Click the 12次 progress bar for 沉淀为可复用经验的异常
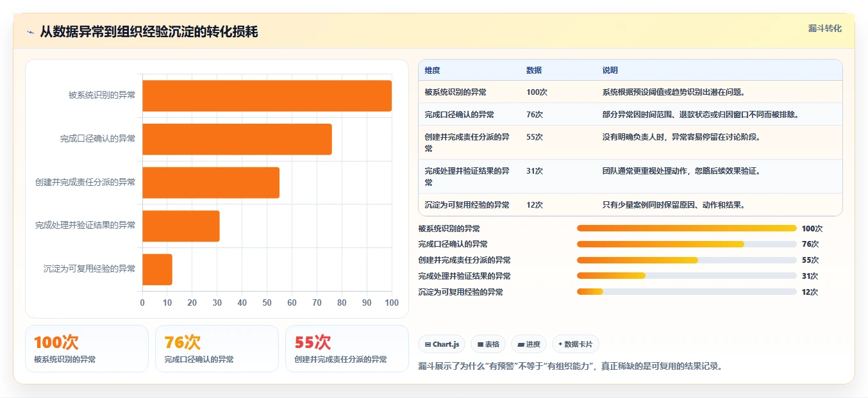The height and width of the screenshot is (398, 868). (687, 292)
